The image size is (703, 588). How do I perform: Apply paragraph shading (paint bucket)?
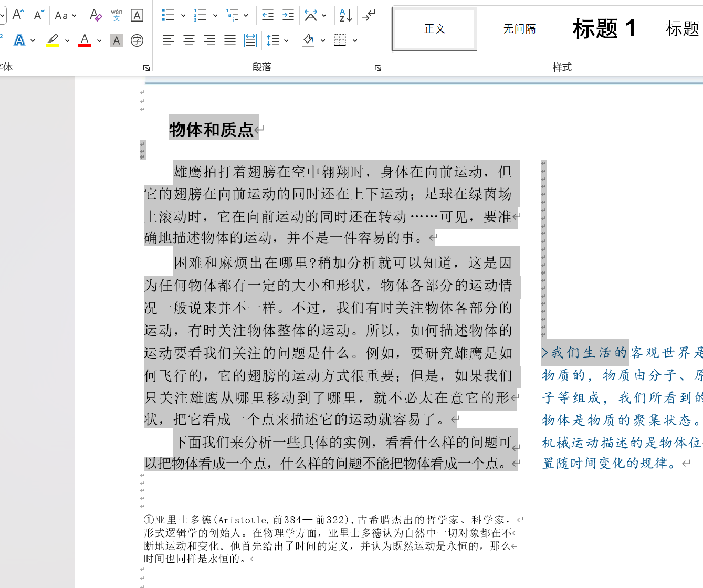(x=309, y=40)
